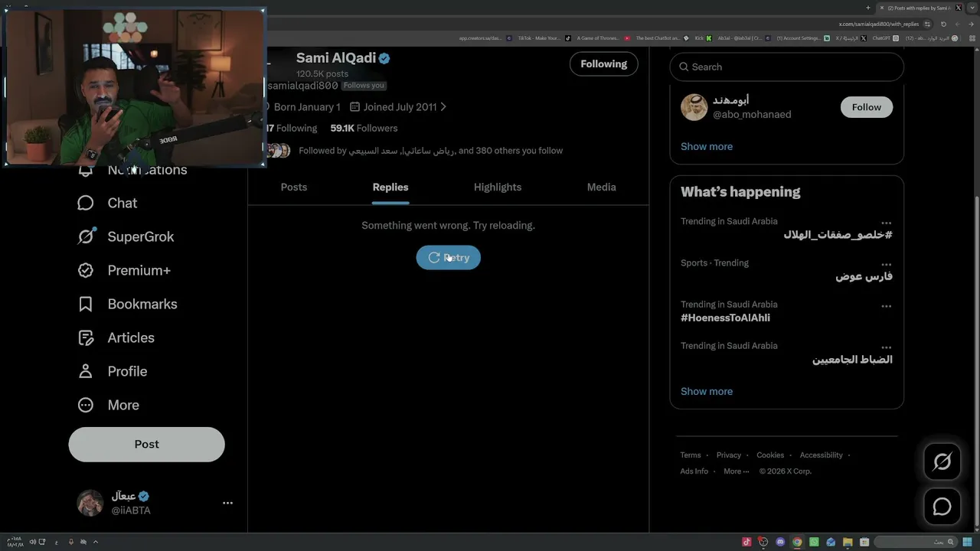Reload the page with the browser refresh button

click(942, 24)
